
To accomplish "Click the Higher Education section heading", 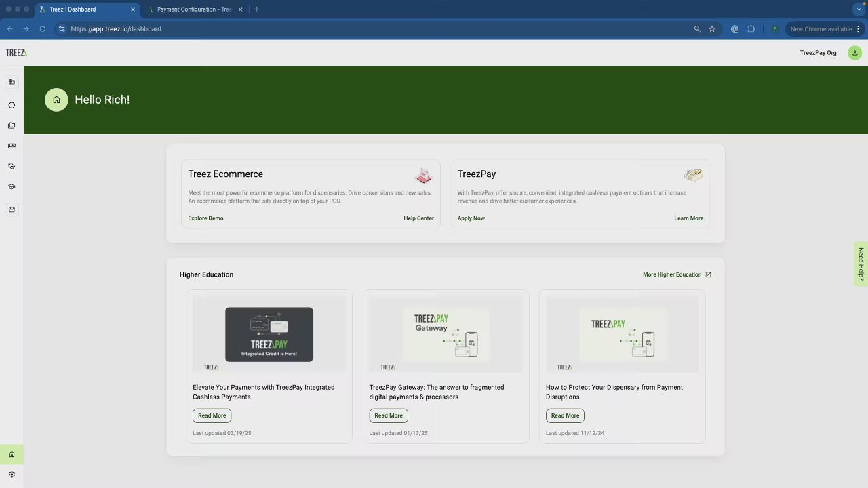I will pos(206,274).
